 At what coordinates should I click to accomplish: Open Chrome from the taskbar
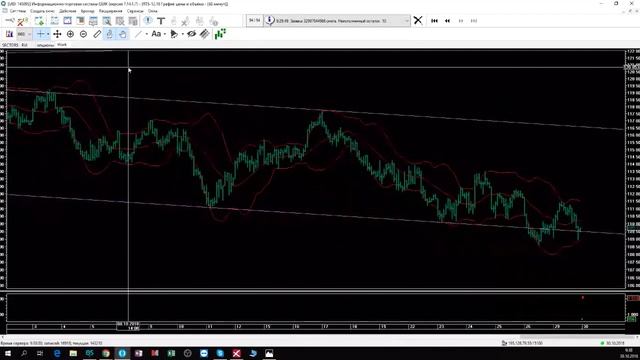point(106,353)
